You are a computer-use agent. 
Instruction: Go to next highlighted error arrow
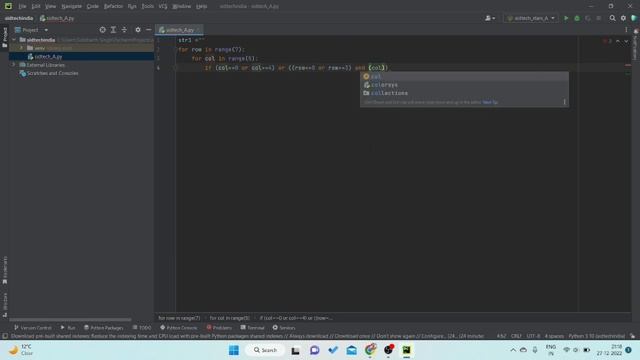(x=626, y=41)
